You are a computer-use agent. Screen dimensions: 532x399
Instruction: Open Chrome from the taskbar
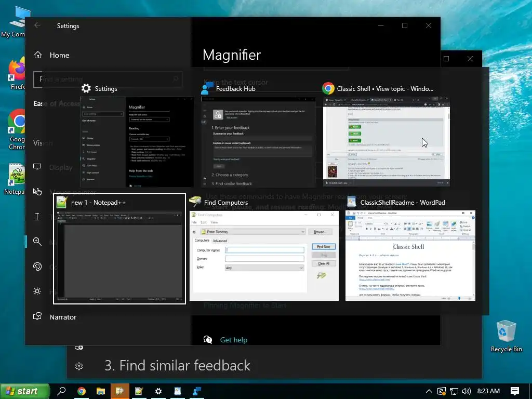[82, 391]
